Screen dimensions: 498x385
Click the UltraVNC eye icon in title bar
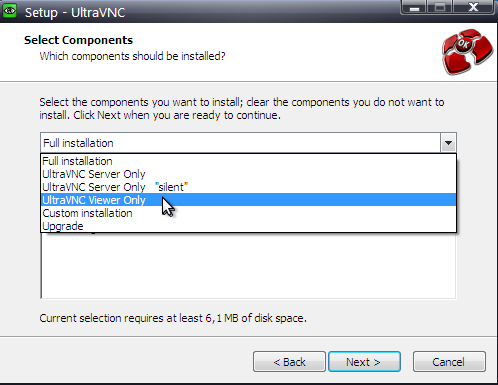point(10,11)
